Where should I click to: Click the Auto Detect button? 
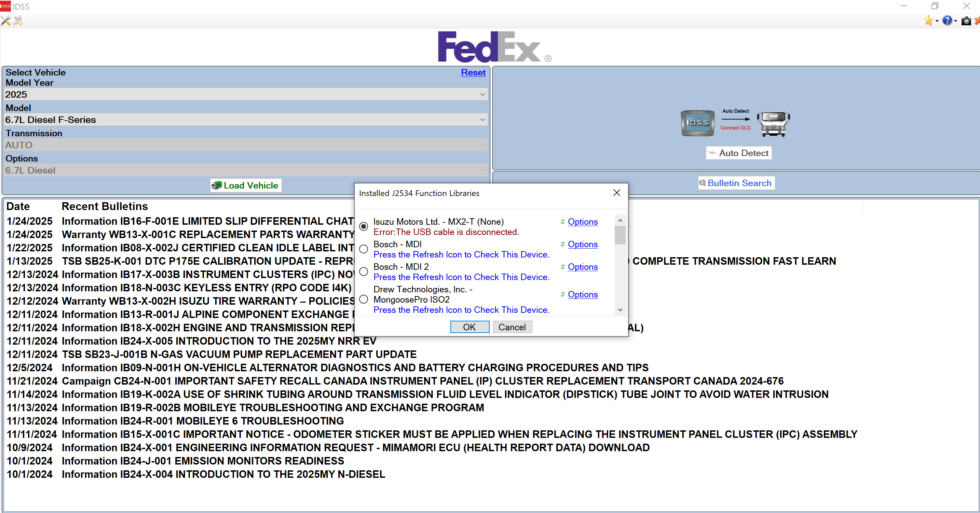click(738, 153)
